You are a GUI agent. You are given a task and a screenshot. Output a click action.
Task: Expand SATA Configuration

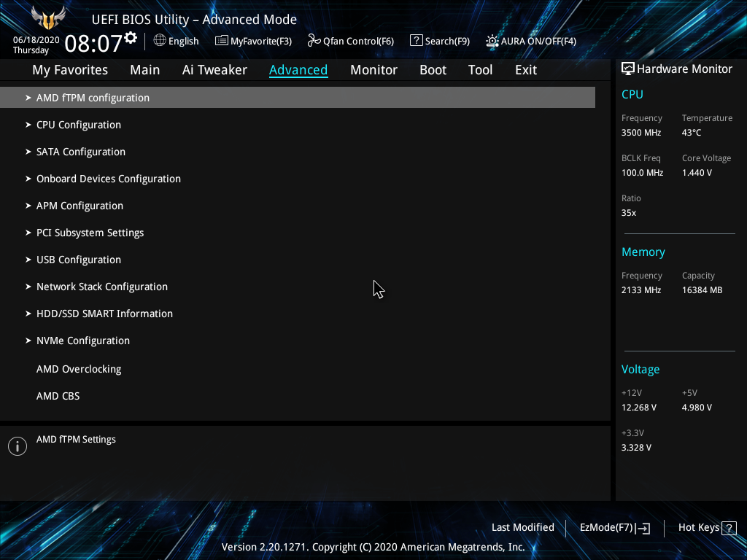tap(80, 152)
